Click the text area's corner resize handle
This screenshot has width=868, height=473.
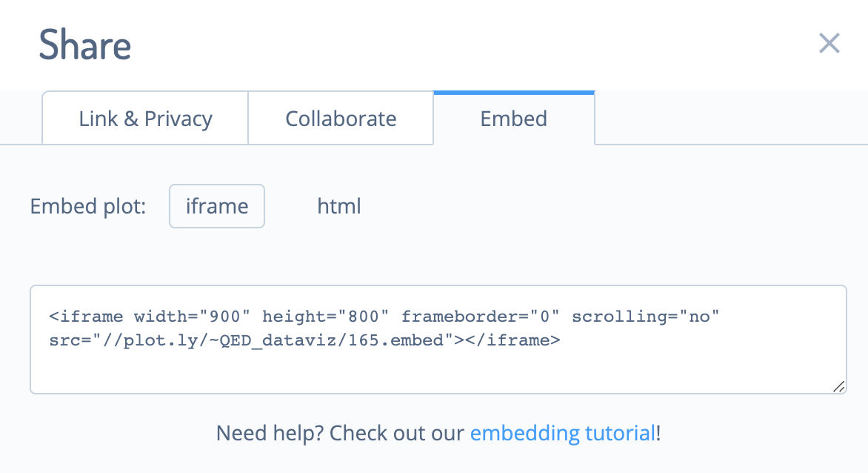(838, 386)
